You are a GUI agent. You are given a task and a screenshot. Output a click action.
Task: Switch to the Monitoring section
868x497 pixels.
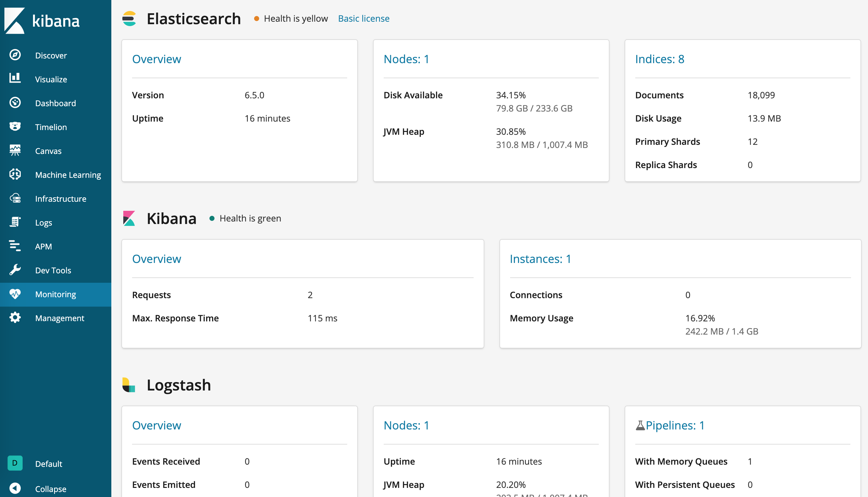(55, 294)
